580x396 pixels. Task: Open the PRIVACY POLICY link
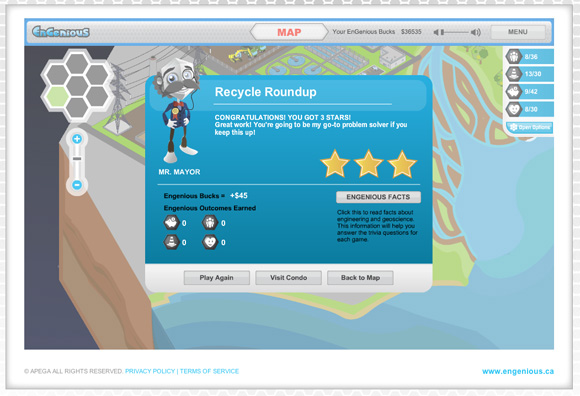(150, 371)
